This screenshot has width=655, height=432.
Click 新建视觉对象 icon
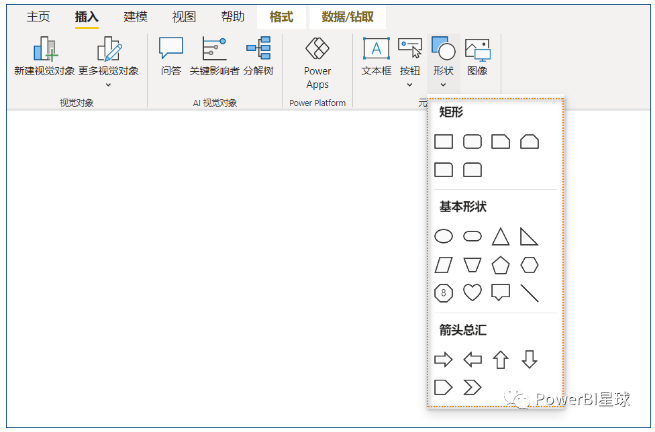click(x=45, y=48)
